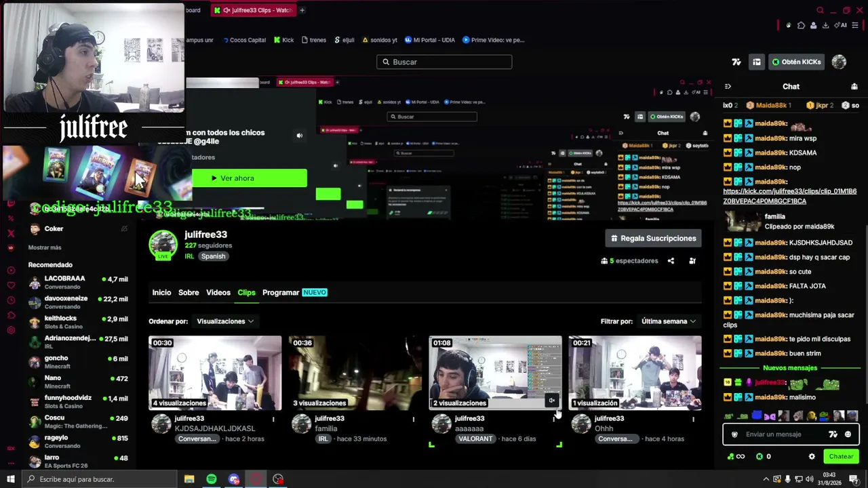The width and height of the screenshot is (868, 488).
Task: Open the 7TV icon in the Kick header
Action: (x=736, y=62)
